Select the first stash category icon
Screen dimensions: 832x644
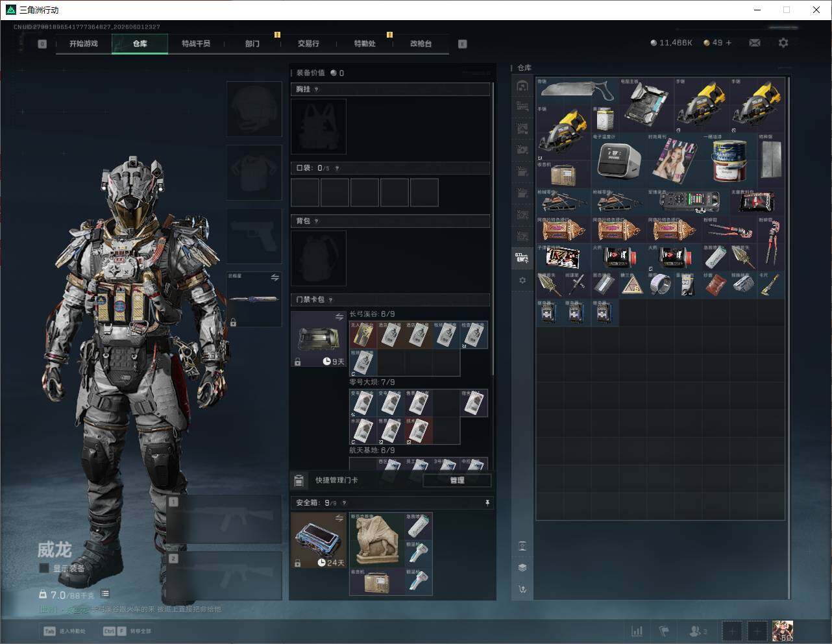(x=522, y=86)
